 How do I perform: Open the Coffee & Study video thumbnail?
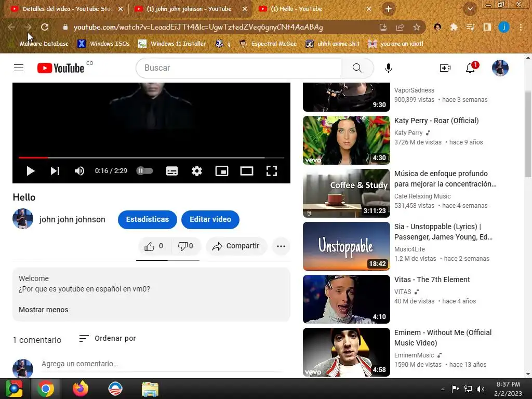pos(347,193)
